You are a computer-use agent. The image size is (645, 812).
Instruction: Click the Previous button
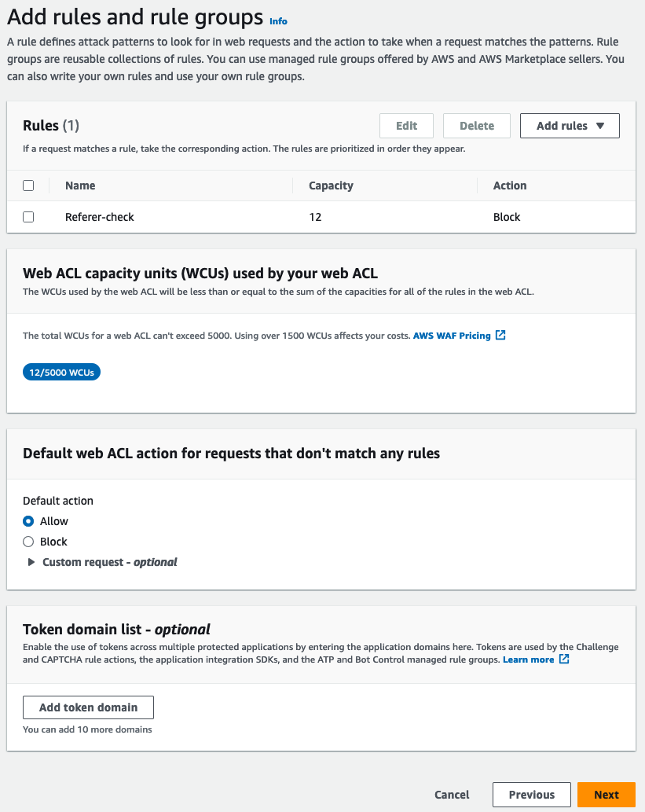click(x=531, y=794)
